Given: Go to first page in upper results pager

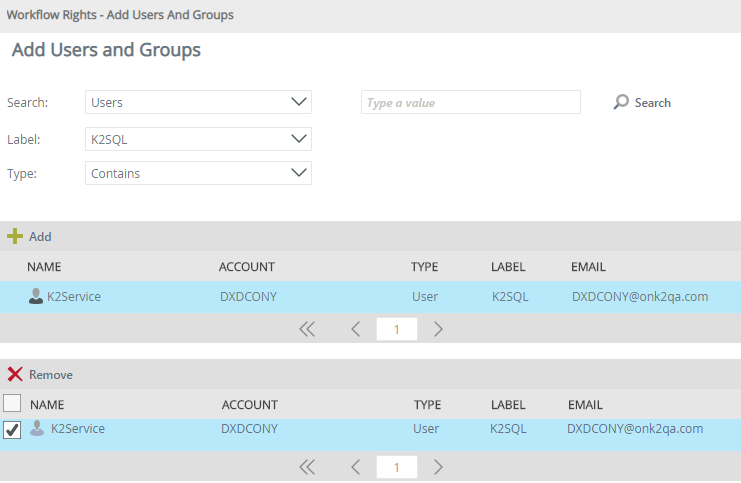Looking at the screenshot, I should coord(307,329).
